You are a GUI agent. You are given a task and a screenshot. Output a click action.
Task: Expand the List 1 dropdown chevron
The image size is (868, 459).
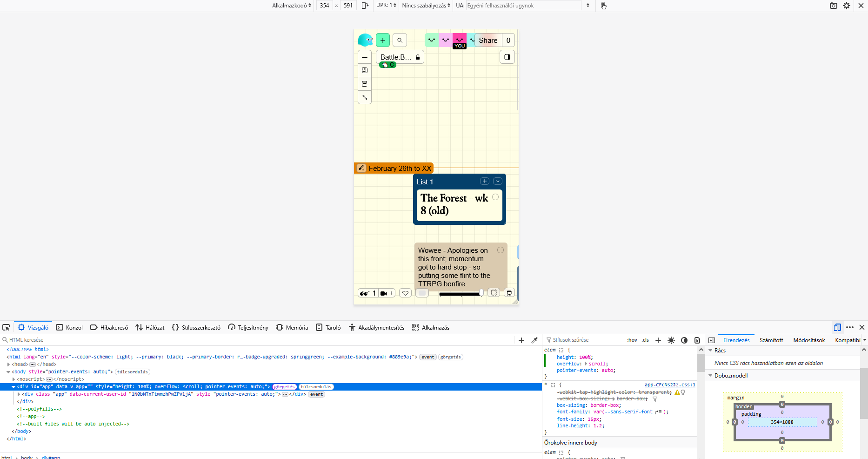[497, 182]
